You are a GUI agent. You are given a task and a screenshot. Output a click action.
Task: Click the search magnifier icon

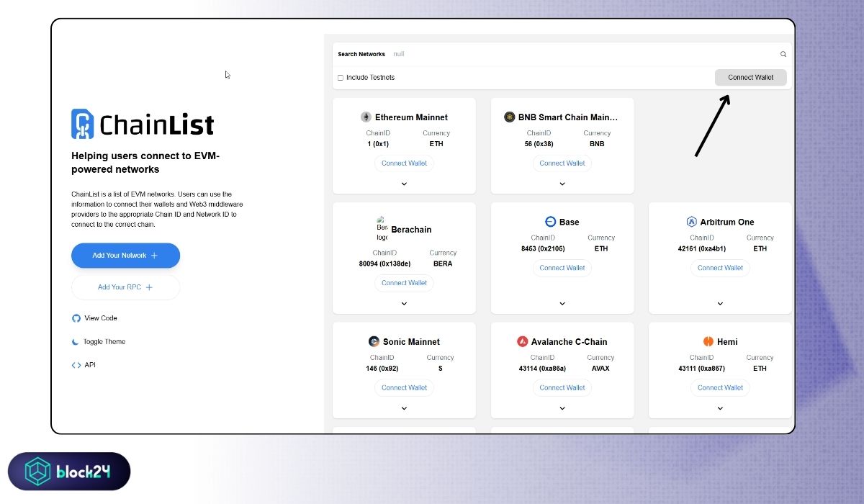(783, 54)
